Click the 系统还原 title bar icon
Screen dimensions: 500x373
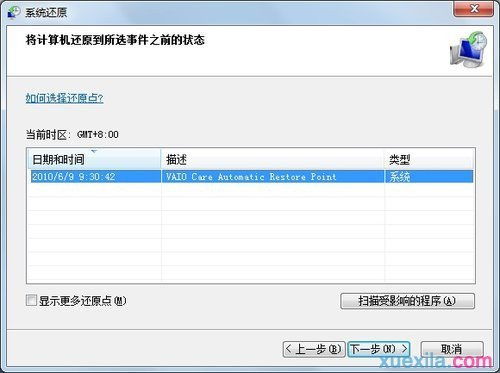click(x=14, y=12)
